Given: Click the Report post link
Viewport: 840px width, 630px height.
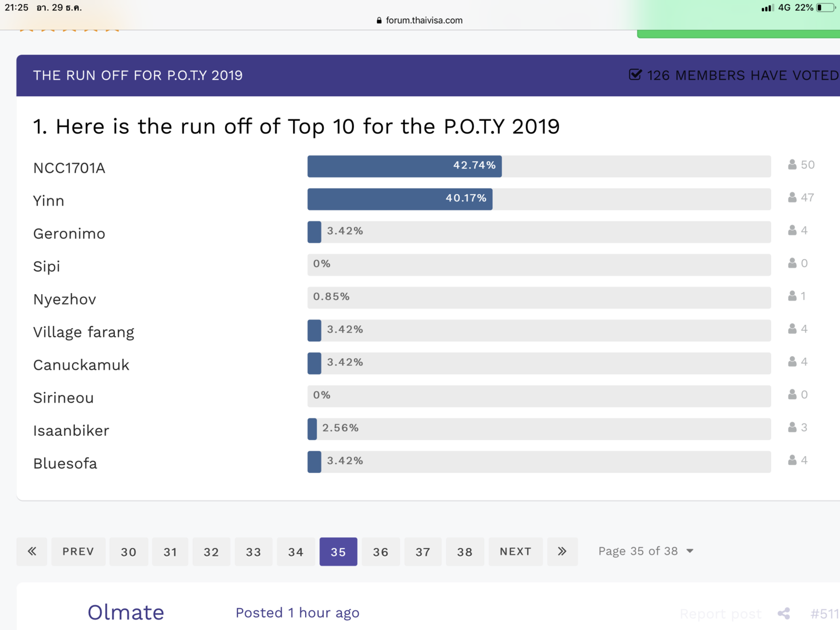Looking at the screenshot, I should [x=720, y=614].
